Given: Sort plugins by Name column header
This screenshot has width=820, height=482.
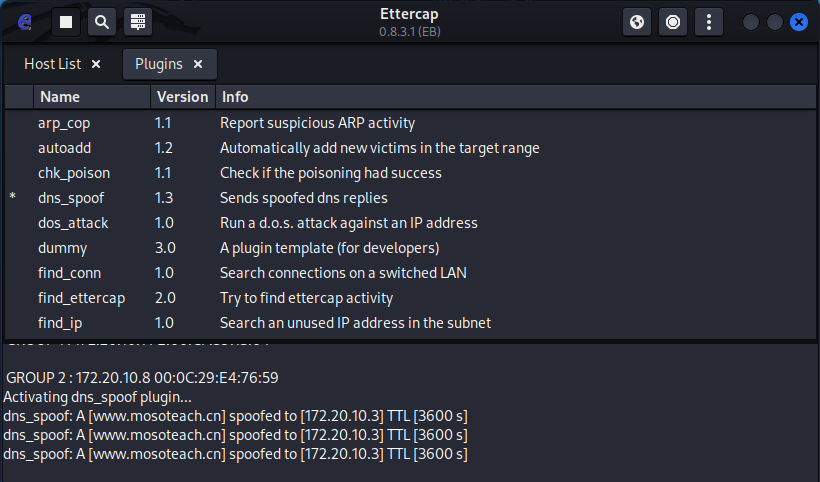Looking at the screenshot, I should (x=60, y=97).
